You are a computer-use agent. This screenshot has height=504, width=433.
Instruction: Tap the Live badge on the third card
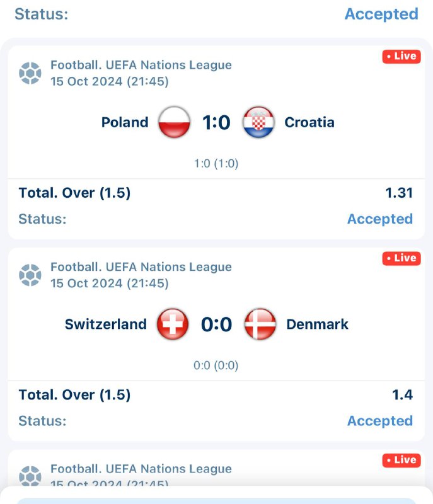tap(401, 461)
